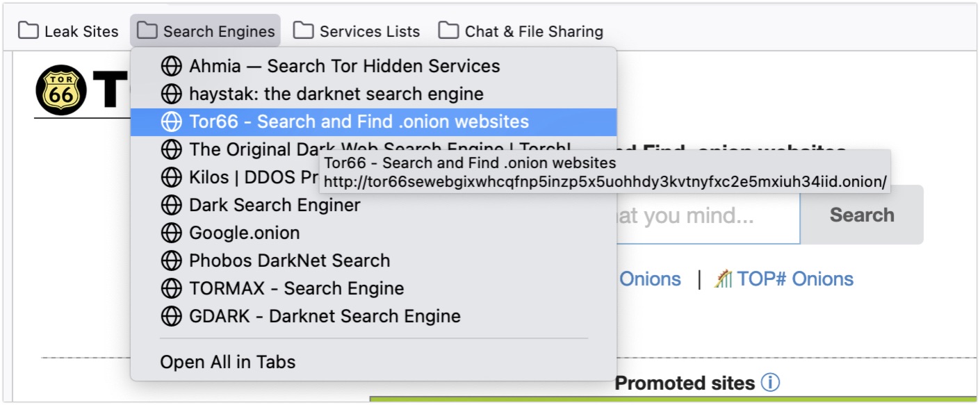The image size is (980, 405).
Task: Choose The Original Dark Web Search Engine entry
Action: 373,149
